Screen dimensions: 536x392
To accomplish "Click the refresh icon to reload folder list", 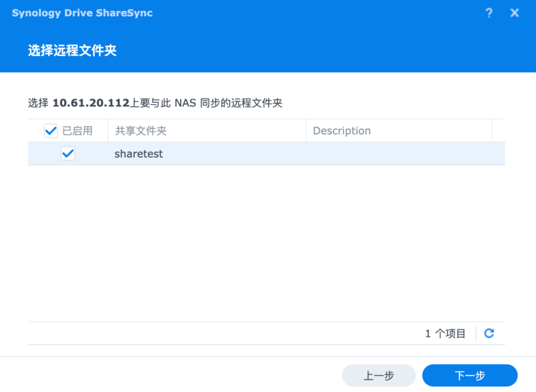I will click(x=489, y=333).
